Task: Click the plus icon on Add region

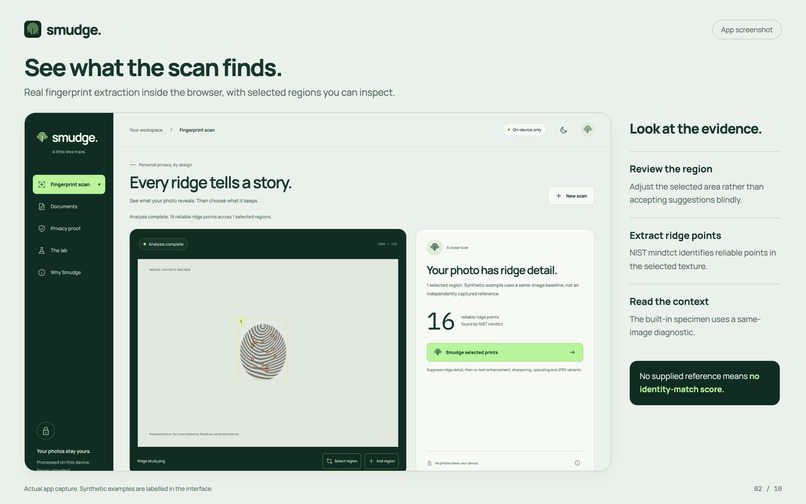Action: 371,461
